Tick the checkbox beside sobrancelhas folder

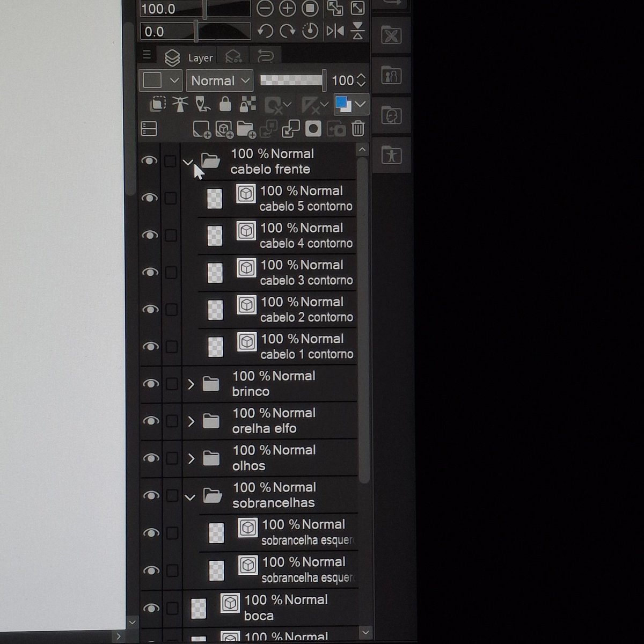[x=172, y=495]
